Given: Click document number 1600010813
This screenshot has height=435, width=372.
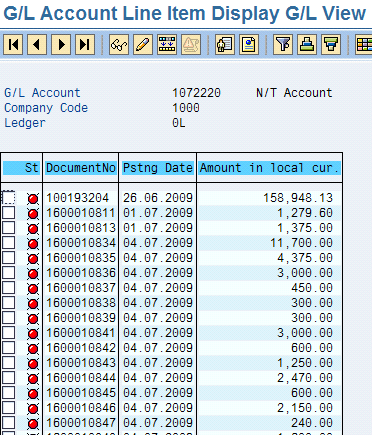Looking at the screenshot, I should (x=81, y=228).
